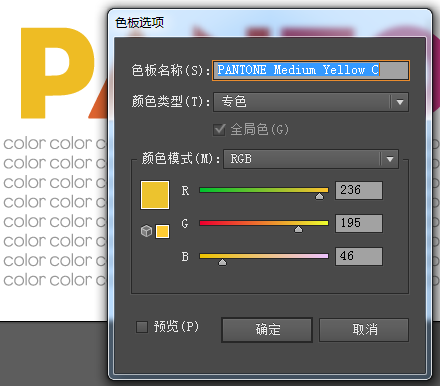Click the yellow letter P on canvas
440x386 pixels.
57,73
